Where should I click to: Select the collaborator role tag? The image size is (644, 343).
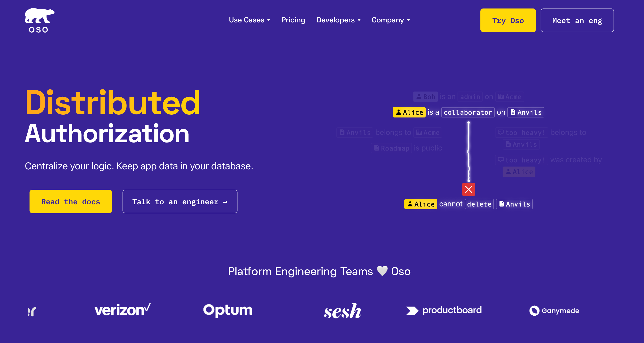coord(467,113)
